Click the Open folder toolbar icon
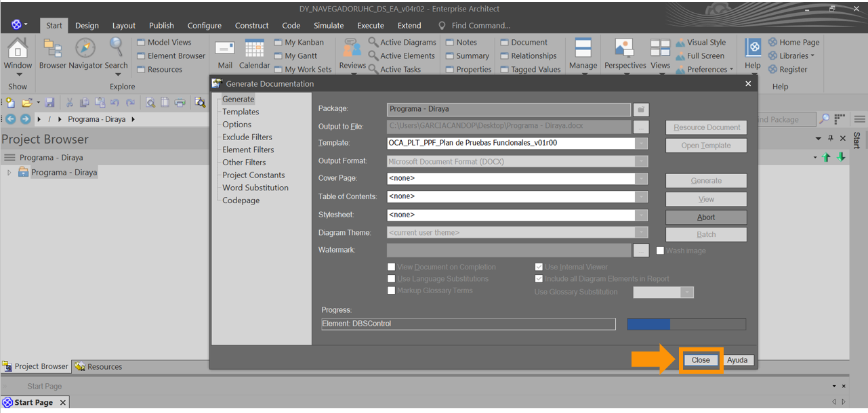Screen dimensions: 868x413 click(27, 103)
